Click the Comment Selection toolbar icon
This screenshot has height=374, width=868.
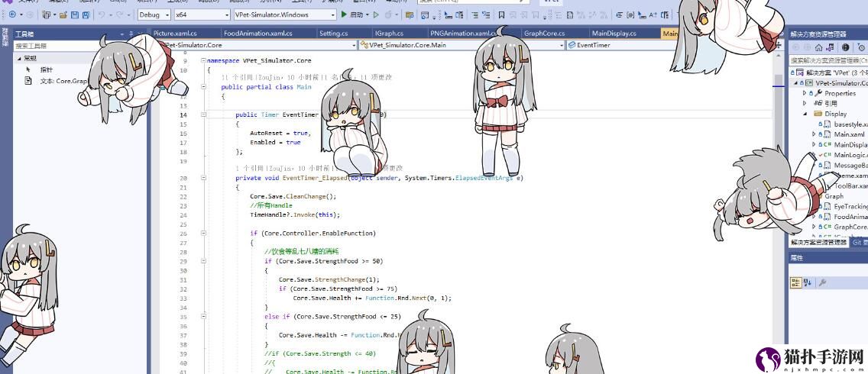point(475,15)
